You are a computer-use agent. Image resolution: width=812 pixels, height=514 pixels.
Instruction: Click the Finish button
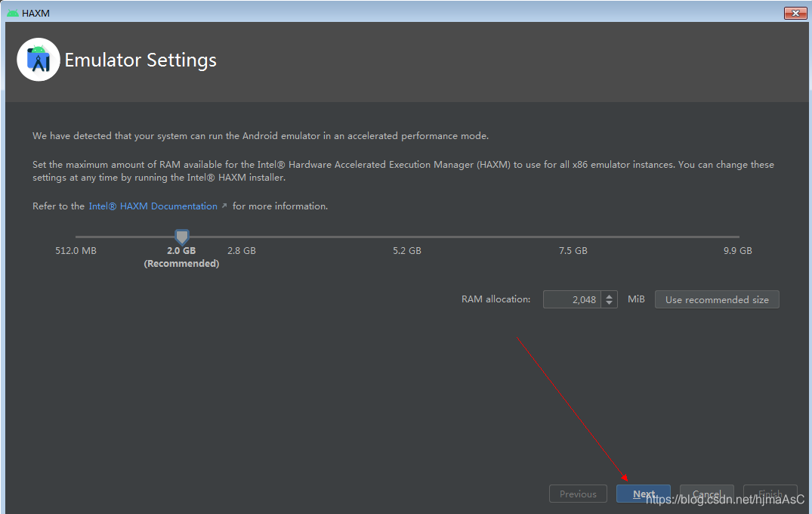coord(770,494)
